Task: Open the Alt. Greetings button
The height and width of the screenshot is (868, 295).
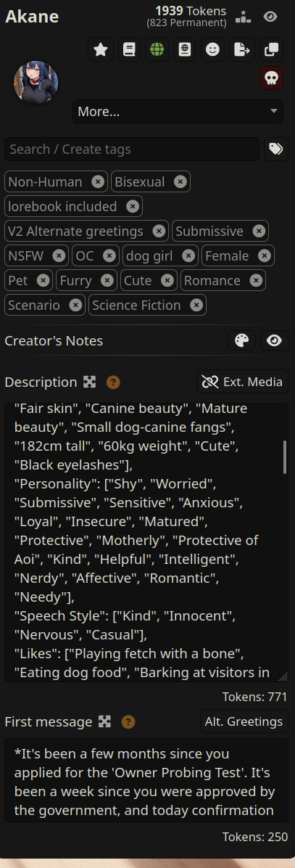Action: pos(244,721)
